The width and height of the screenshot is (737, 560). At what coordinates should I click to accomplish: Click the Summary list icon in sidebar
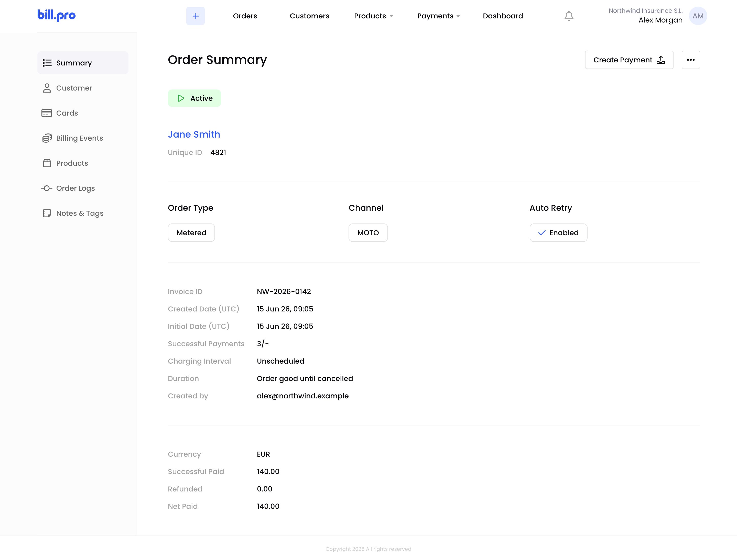(47, 63)
